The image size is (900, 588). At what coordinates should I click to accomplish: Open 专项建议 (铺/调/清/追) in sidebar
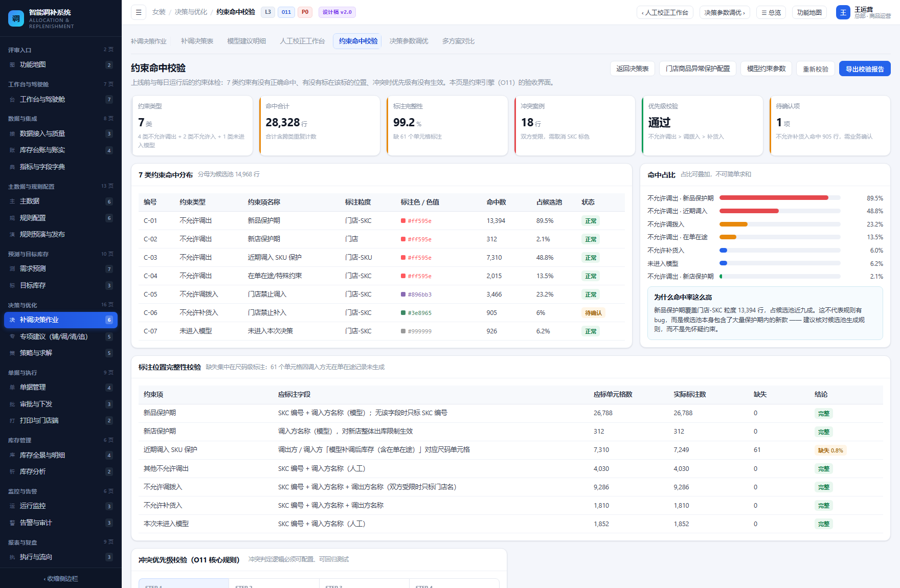(x=61, y=336)
